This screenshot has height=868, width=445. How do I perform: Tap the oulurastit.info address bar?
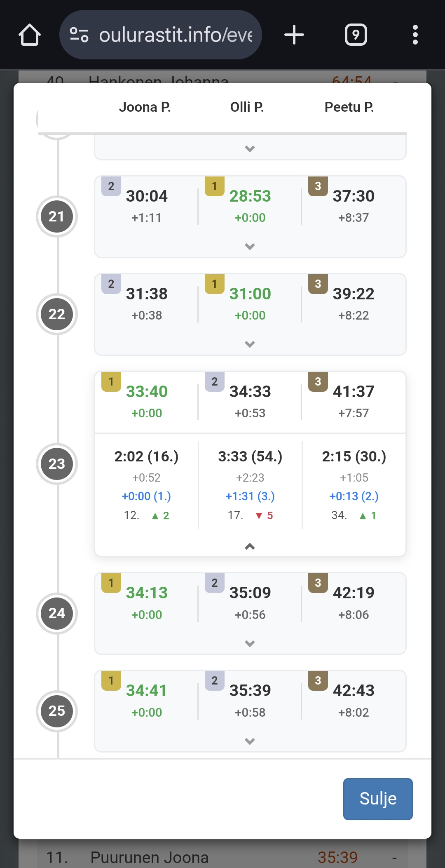click(175, 35)
